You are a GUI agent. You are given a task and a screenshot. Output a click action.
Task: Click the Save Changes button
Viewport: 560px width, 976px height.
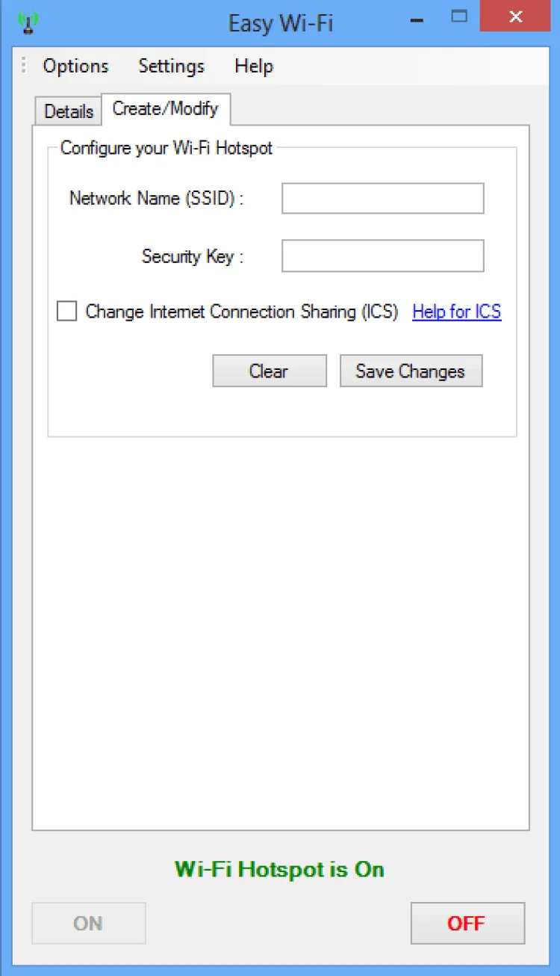click(x=411, y=371)
